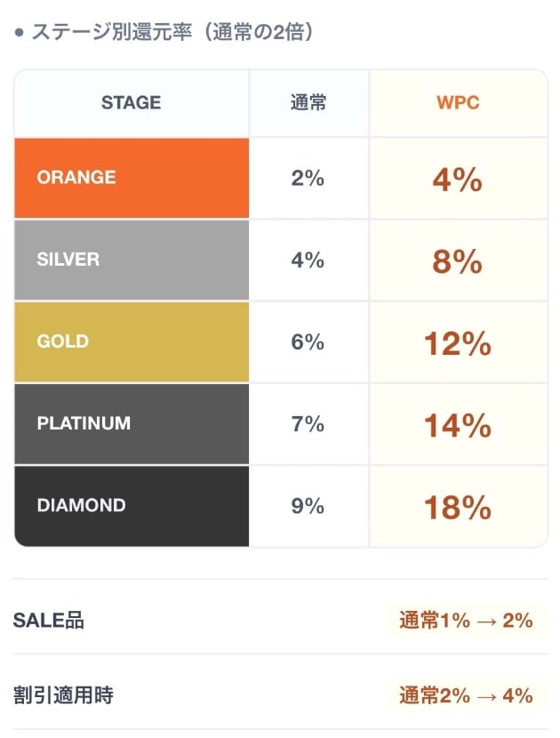Click the SILVER WPC rate 8%
The height and width of the screenshot is (738, 560).
pyautogui.click(x=458, y=261)
